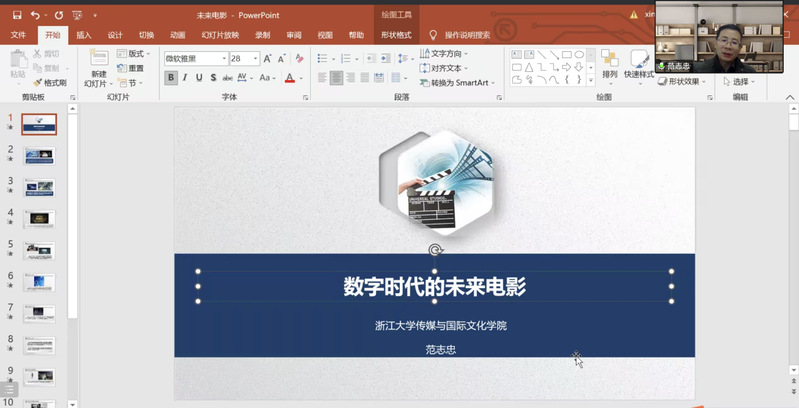Switch to the Insert (插入) tab

[x=84, y=34]
